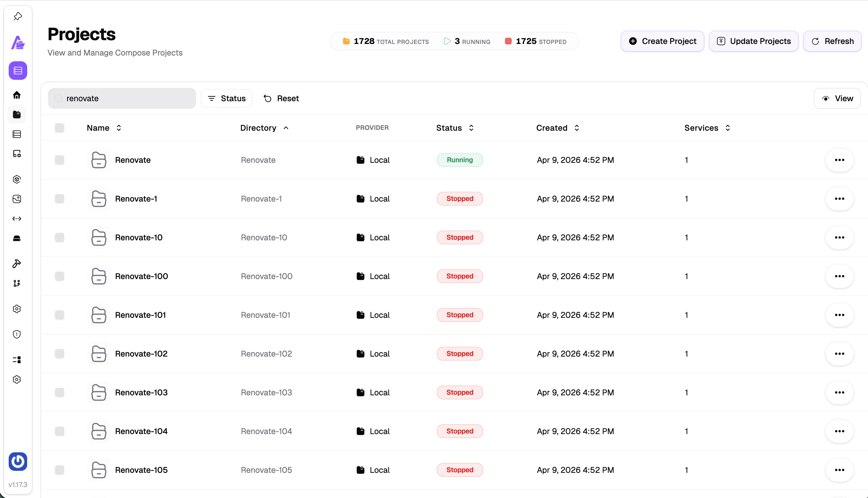Check the checkbox next to Renovate-10
Screen dimensions: 868x498
pyautogui.click(x=60, y=237)
